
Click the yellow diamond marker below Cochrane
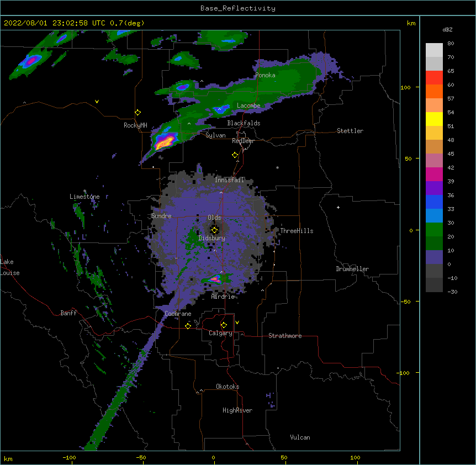tap(188, 326)
